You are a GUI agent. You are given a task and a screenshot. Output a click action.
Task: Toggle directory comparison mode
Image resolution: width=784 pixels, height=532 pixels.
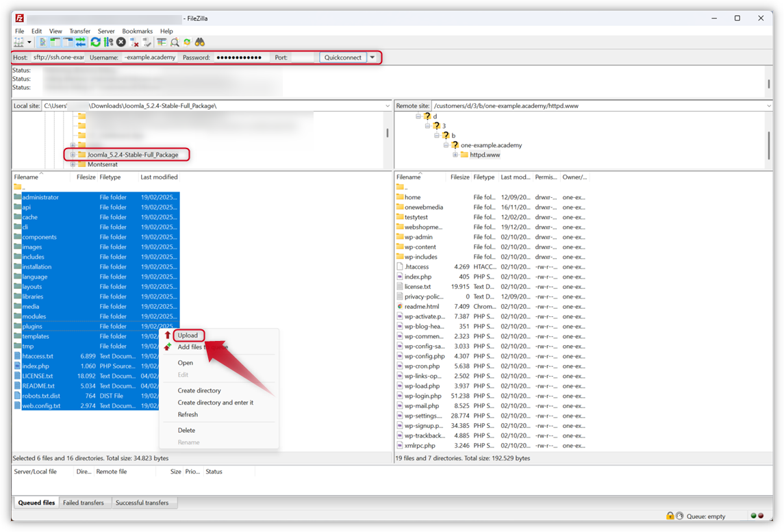click(175, 42)
